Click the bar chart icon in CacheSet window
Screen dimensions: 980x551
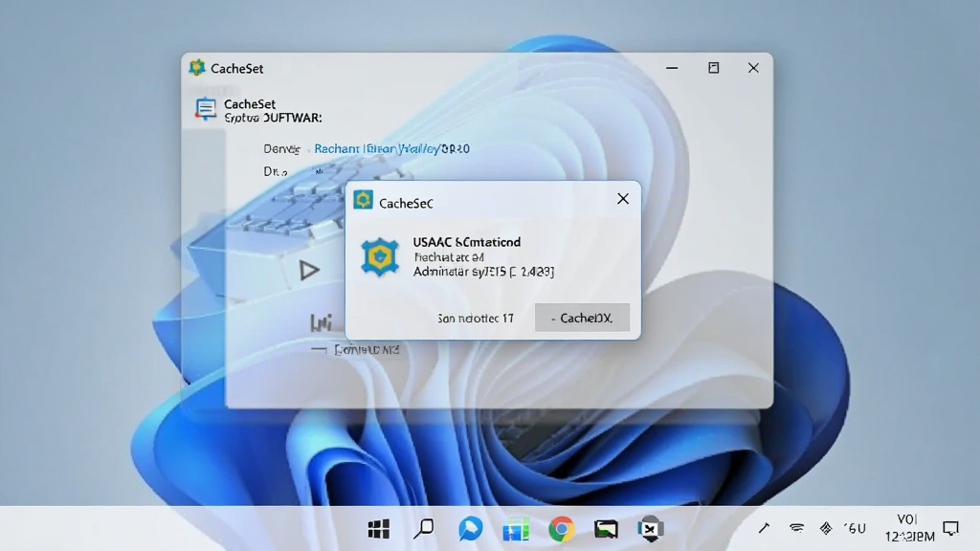click(322, 321)
